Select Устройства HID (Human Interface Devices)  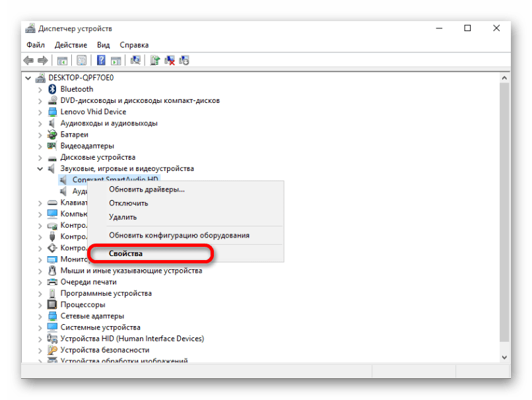pos(132,339)
